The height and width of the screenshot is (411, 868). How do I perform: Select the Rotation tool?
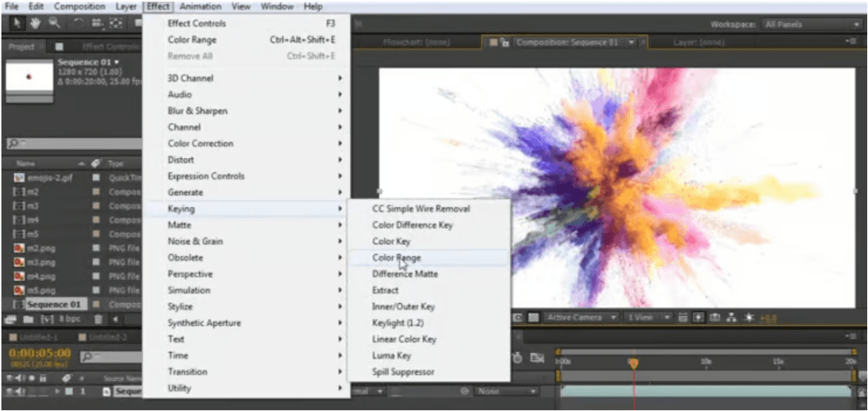pos(79,23)
